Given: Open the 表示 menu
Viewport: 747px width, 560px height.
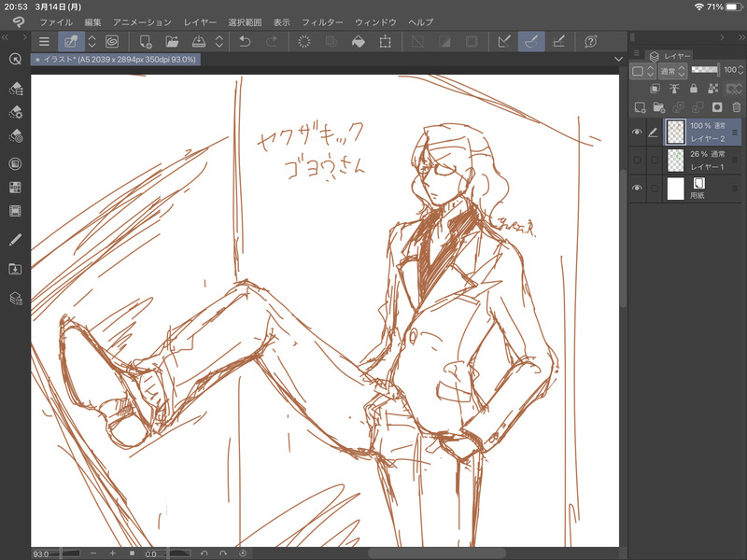Looking at the screenshot, I should (282, 22).
